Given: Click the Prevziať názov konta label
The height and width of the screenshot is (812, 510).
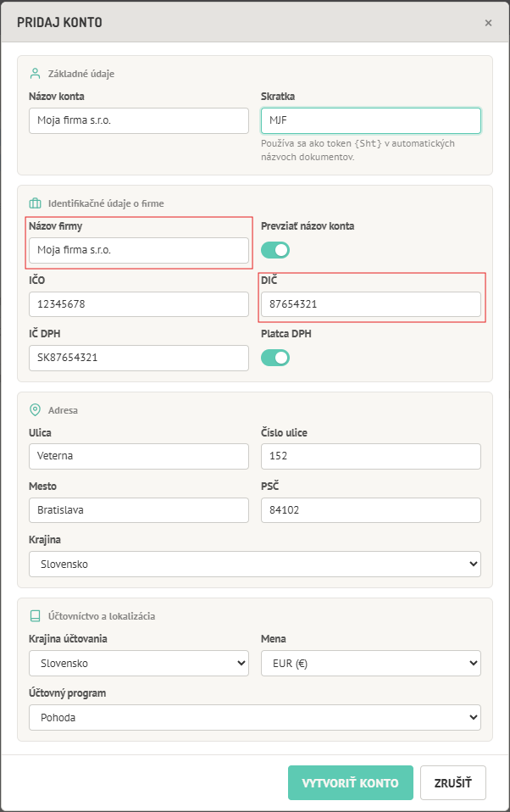Looking at the screenshot, I should tap(308, 225).
